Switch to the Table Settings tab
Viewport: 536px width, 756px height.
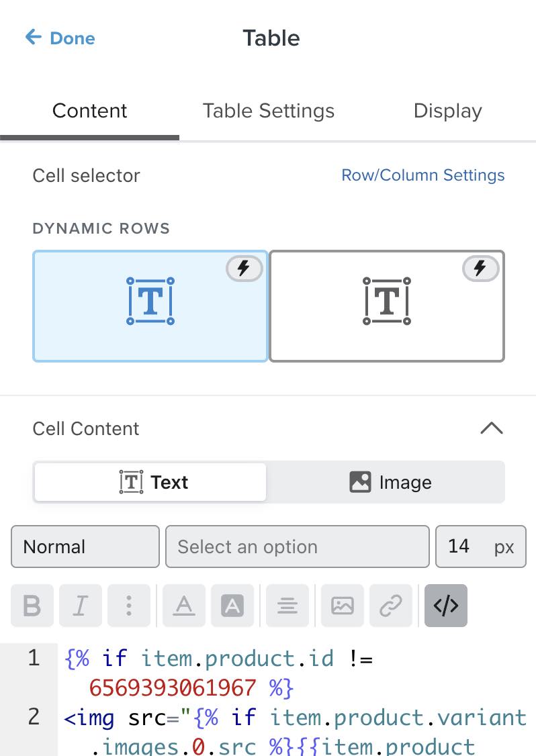click(x=269, y=111)
